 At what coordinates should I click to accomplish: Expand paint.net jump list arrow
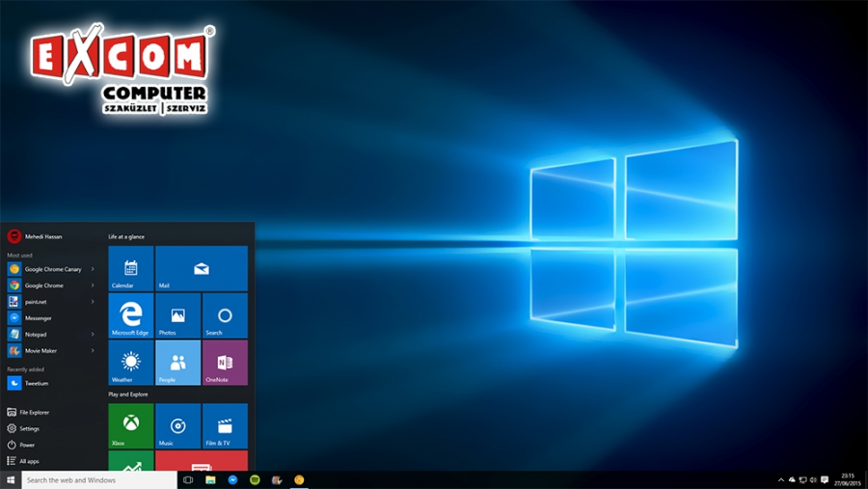[x=93, y=302]
